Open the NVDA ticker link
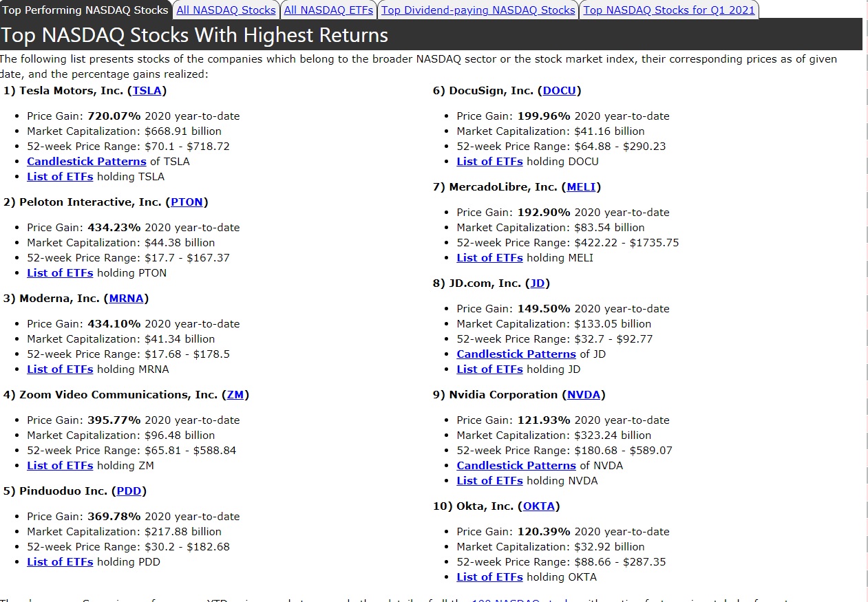868x602 pixels. (x=584, y=395)
